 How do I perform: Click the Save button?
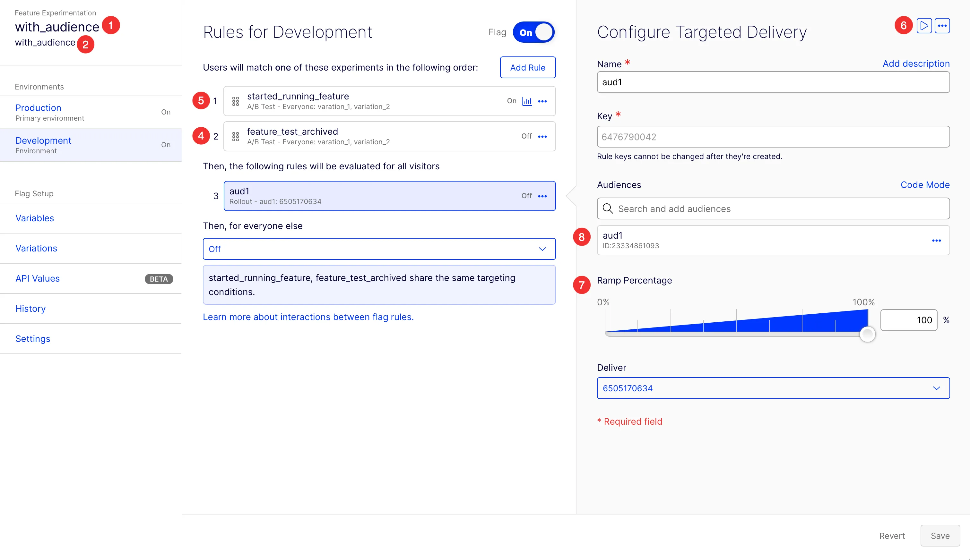(940, 536)
